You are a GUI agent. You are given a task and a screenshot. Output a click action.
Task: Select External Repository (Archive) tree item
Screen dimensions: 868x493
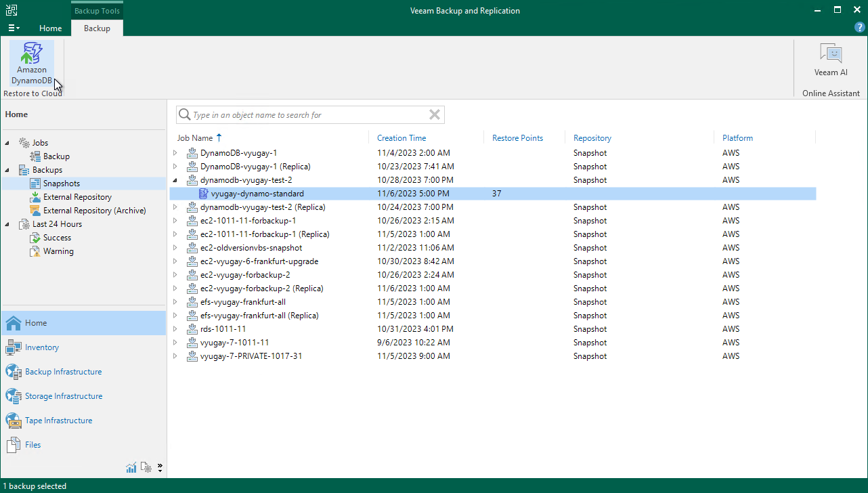coord(95,211)
